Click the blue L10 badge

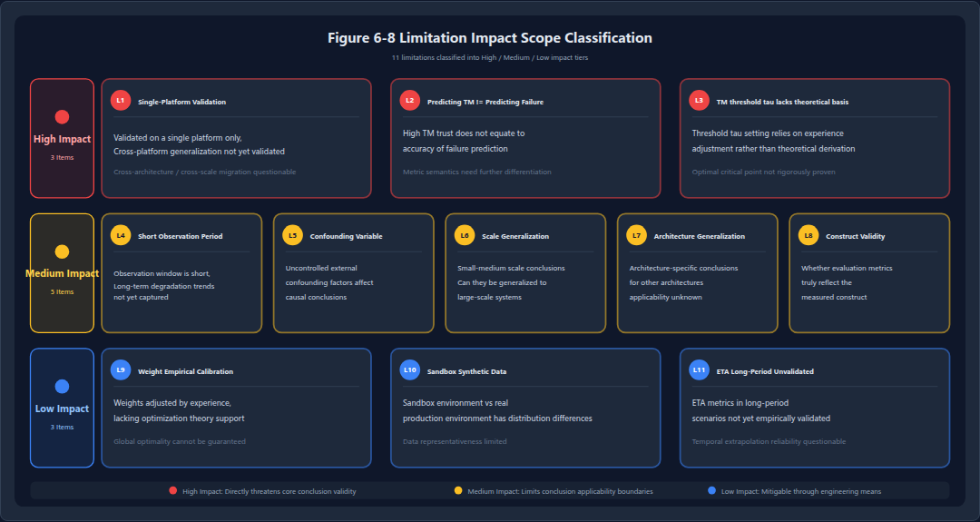[x=410, y=370]
